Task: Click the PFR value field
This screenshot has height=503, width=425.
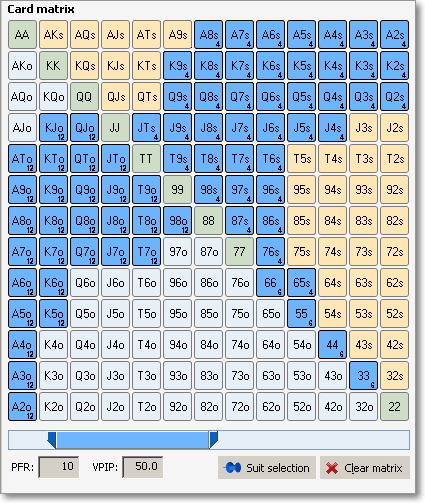Action: tap(59, 467)
